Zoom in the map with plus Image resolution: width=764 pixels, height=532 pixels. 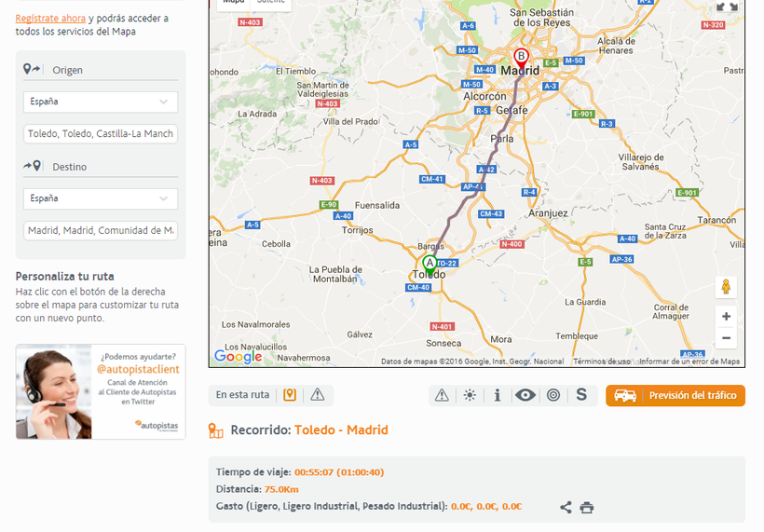[x=726, y=316]
